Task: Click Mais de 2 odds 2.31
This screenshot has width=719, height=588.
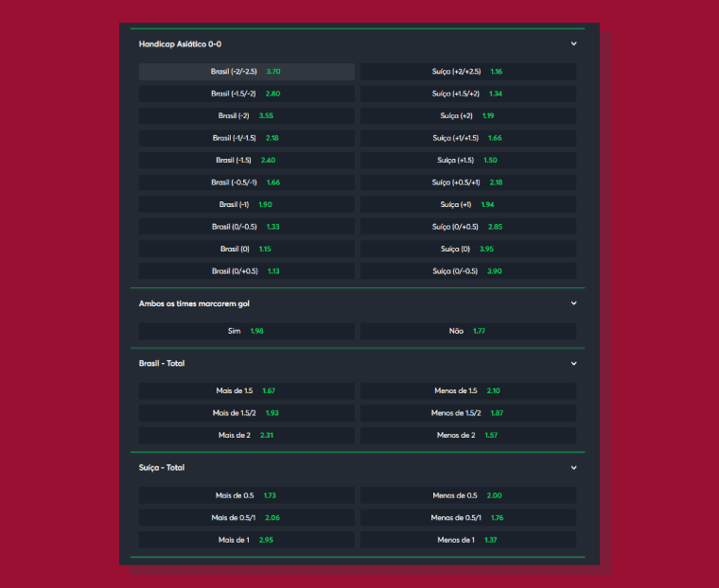Action: point(247,436)
